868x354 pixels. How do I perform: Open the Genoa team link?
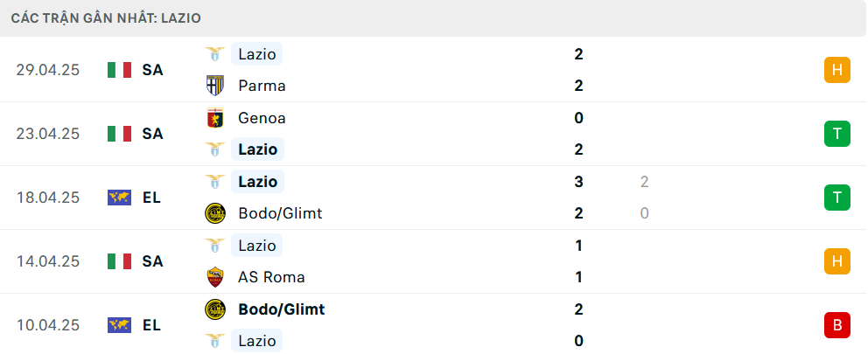262,118
